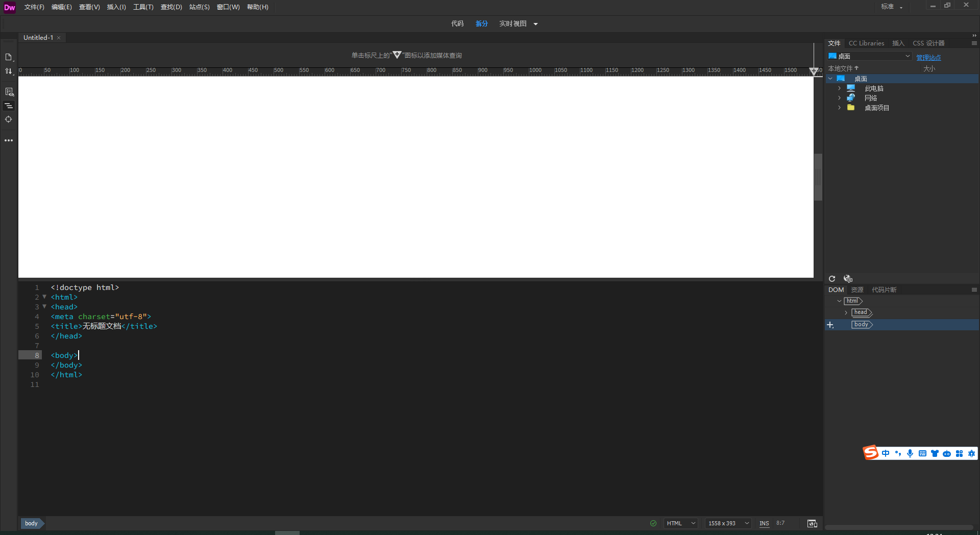Viewport: 980px width, 535px height.
Task: Click the Sogou four-squares toolbox icon
Action: pyautogui.click(x=959, y=453)
